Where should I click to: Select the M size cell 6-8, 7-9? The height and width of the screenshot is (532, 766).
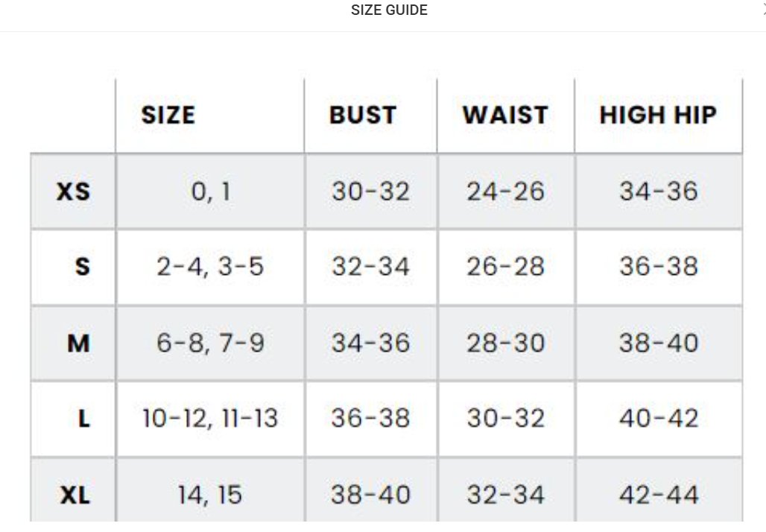(210, 343)
